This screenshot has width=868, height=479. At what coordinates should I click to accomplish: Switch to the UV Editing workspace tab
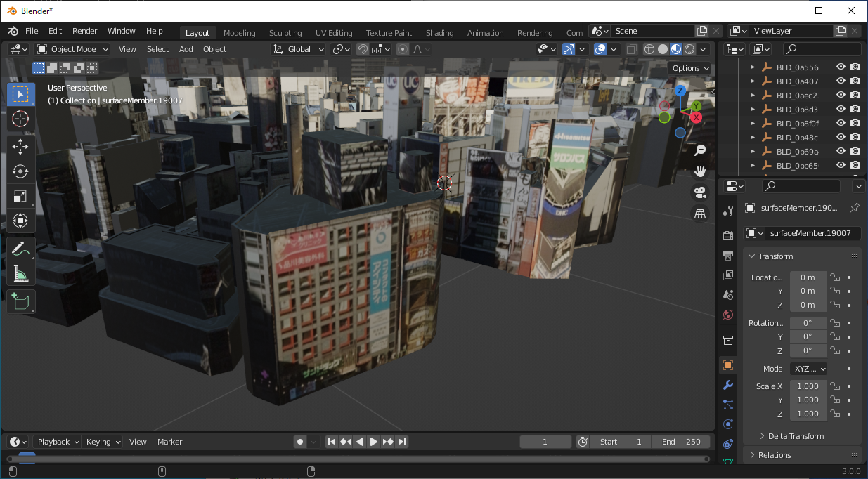[334, 33]
